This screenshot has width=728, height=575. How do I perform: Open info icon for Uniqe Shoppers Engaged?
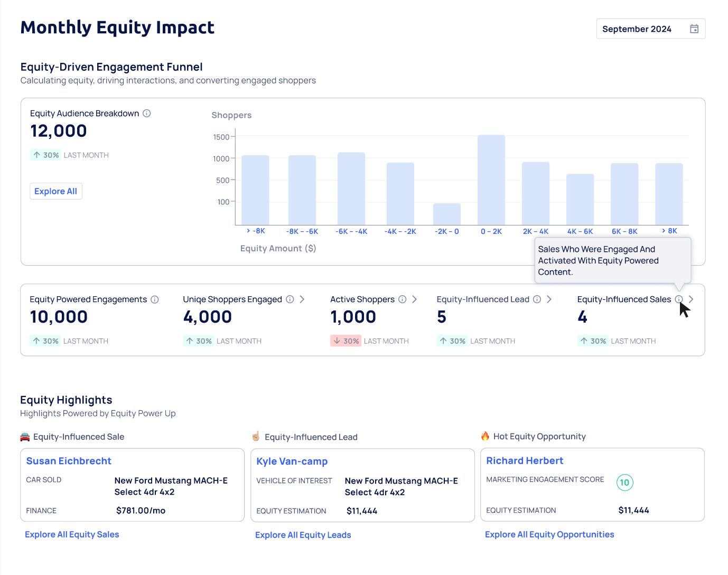point(290,299)
